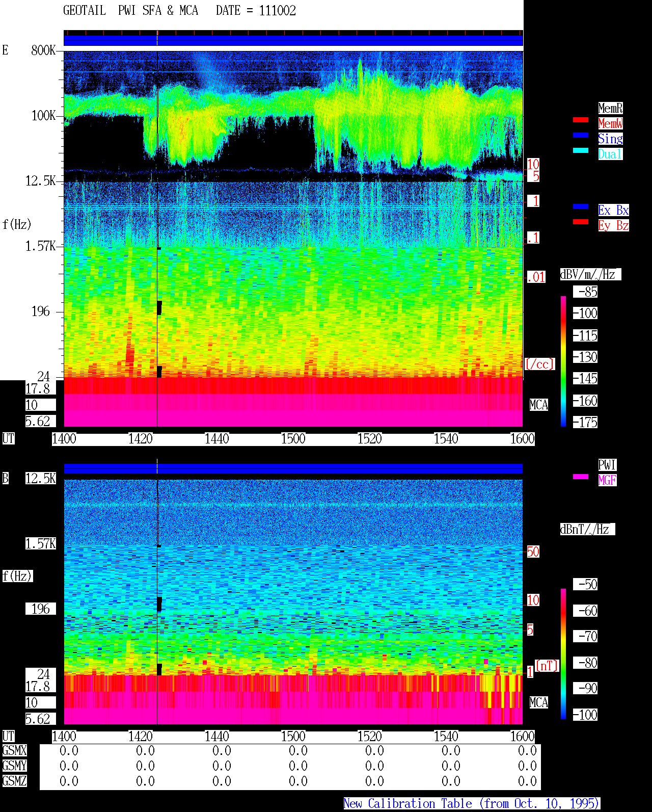
Task: Click the blue Sing legend swatch
Action: [581, 136]
